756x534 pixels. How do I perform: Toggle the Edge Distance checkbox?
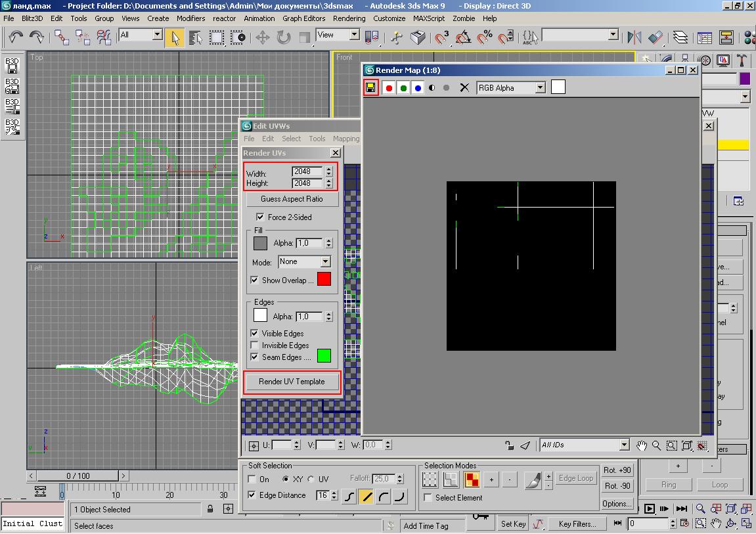252,495
